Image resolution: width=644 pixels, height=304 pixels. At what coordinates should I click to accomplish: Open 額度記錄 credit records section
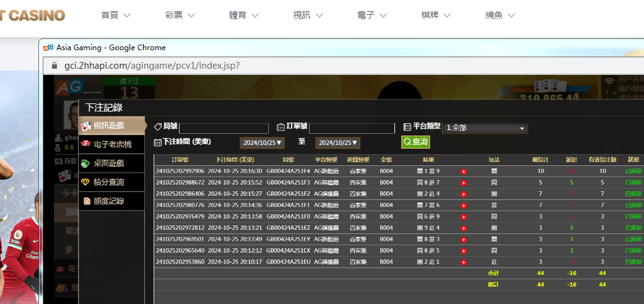pyautogui.click(x=111, y=201)
